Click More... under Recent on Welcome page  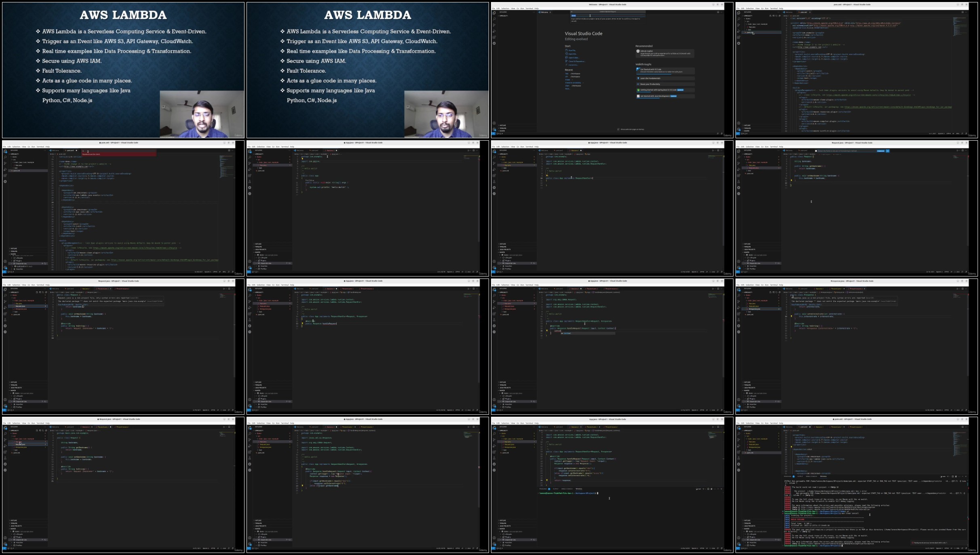point(567,89)
